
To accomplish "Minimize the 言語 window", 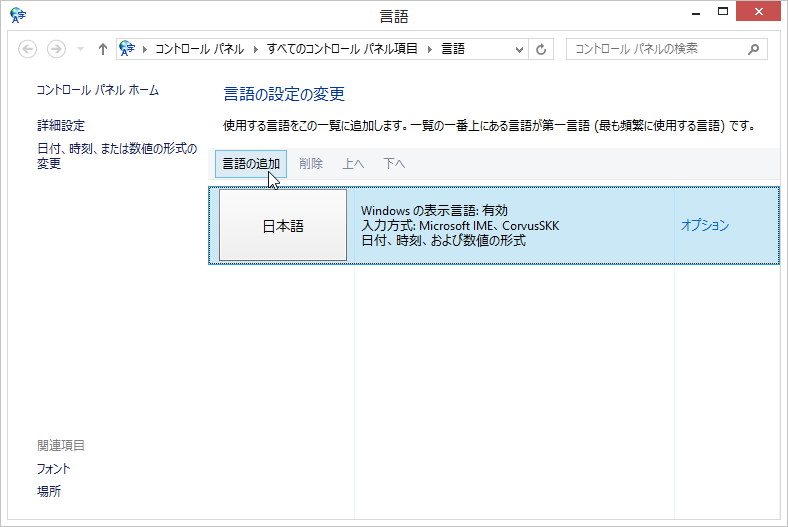I will (696, 12).
